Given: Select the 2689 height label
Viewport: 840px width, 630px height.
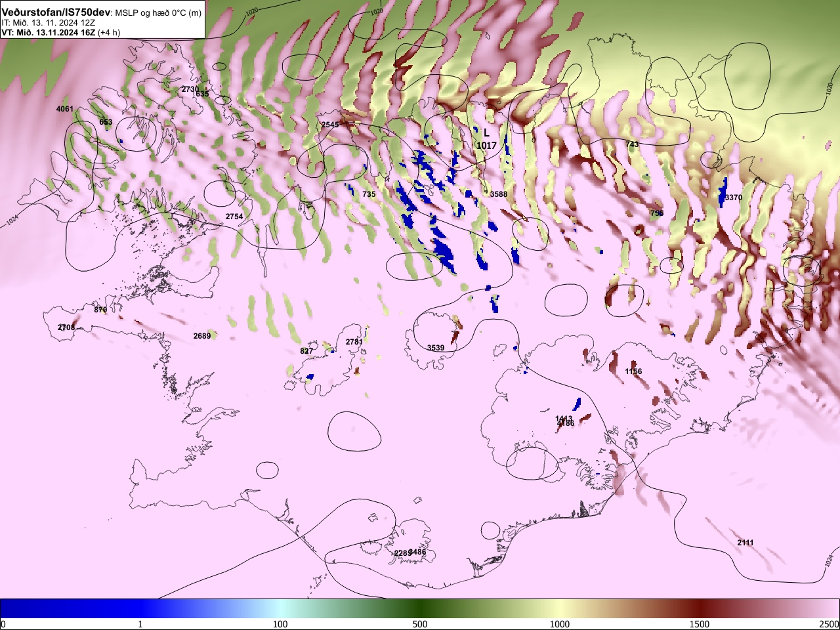Looking at the screenshot, I should pyautogui.click(x=202, y=336).
